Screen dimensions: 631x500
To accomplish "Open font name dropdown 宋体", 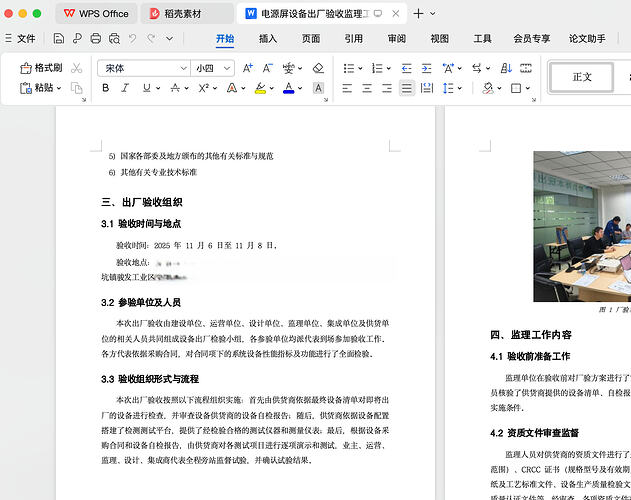I will (184, 68).
